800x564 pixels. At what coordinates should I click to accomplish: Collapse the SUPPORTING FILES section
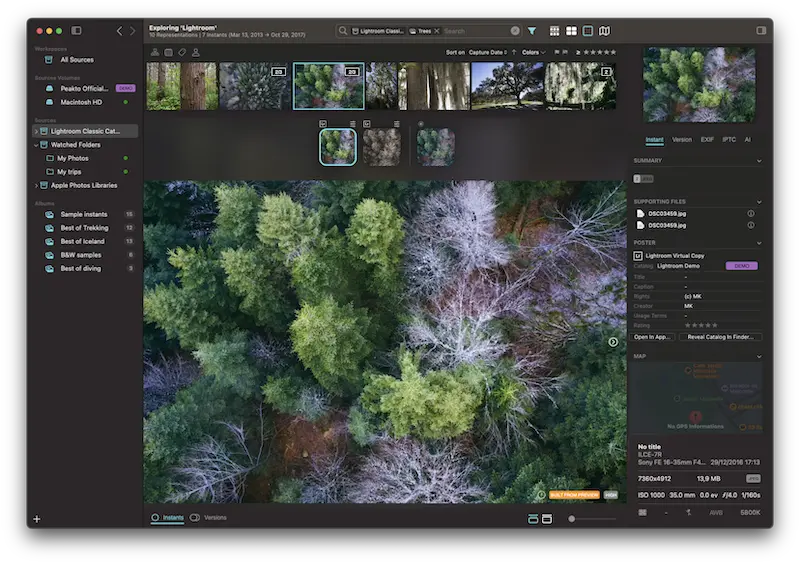point(759,202)
